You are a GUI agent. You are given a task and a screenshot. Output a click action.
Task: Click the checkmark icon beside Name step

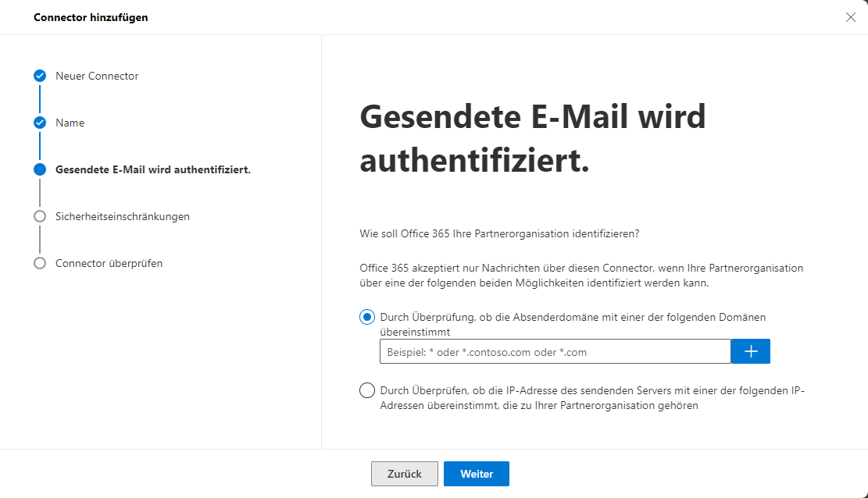40,123
